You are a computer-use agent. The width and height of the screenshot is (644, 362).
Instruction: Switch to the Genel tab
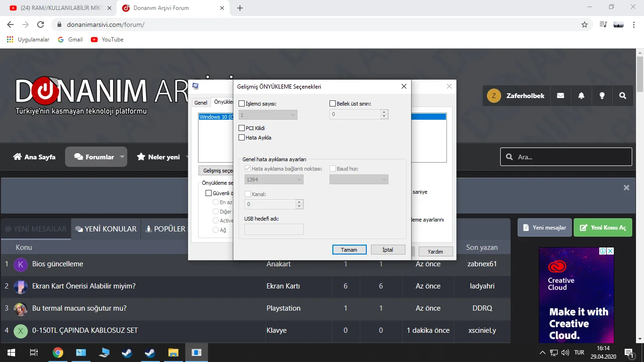tap(201, 103)
